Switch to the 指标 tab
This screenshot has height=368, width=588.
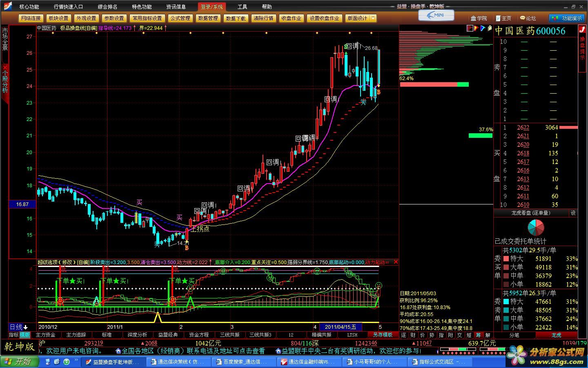pos(14,335)
